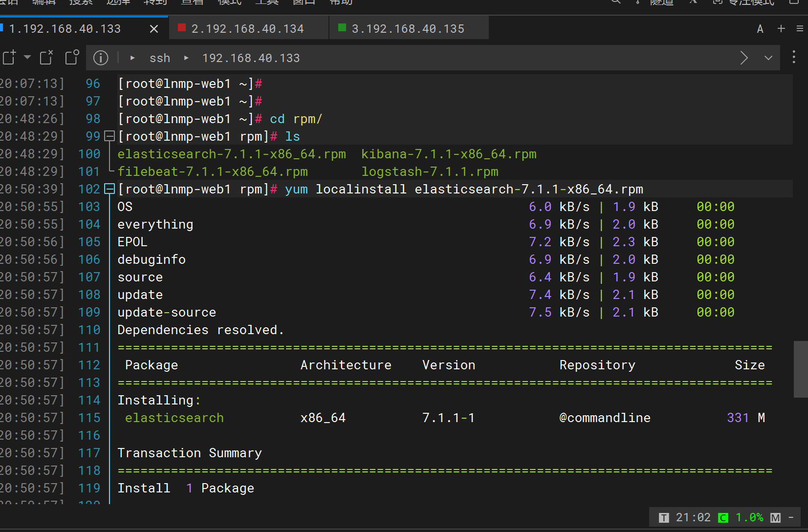Click the 1.0% CPU usage value
Image resolution: width=808 pixels, height=532 pixels.
point(749,517)
